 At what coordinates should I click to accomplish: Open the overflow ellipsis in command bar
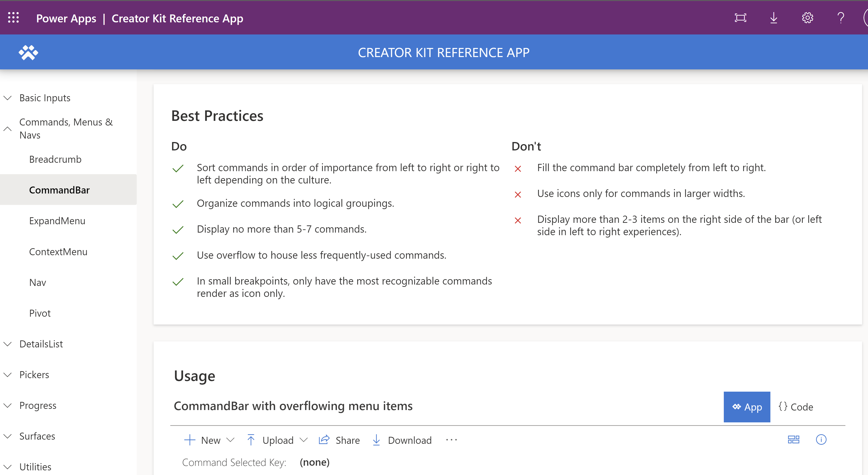coord(451,440)
